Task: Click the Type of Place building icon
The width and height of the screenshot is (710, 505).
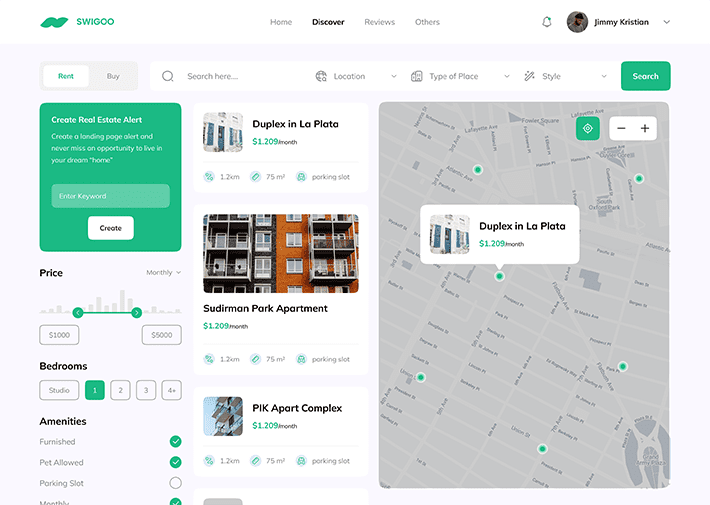Action: coord(417,76)
